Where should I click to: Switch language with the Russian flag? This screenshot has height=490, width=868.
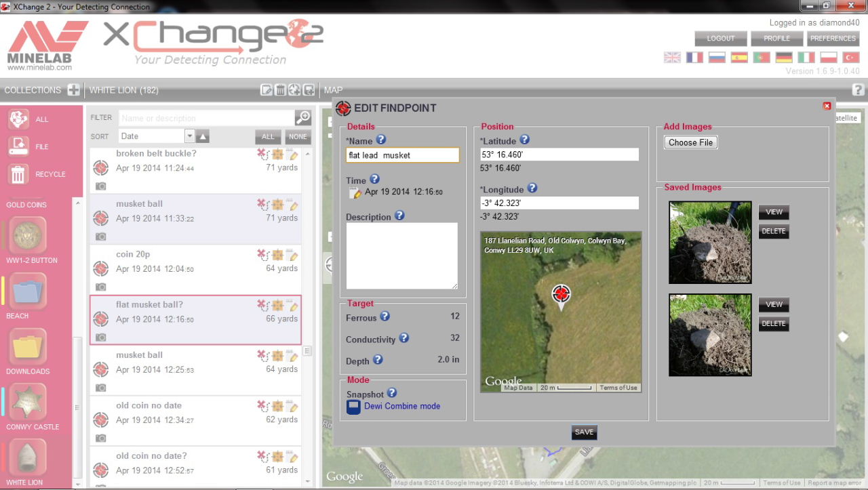point(717,58)
